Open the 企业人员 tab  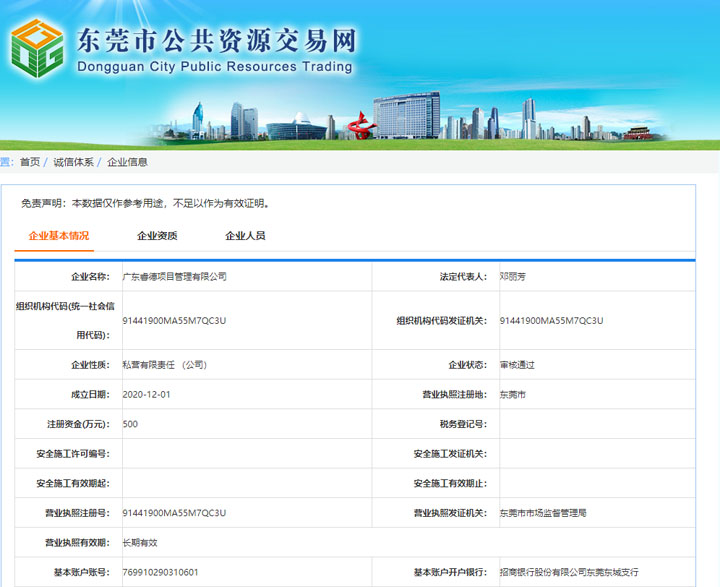245,236
